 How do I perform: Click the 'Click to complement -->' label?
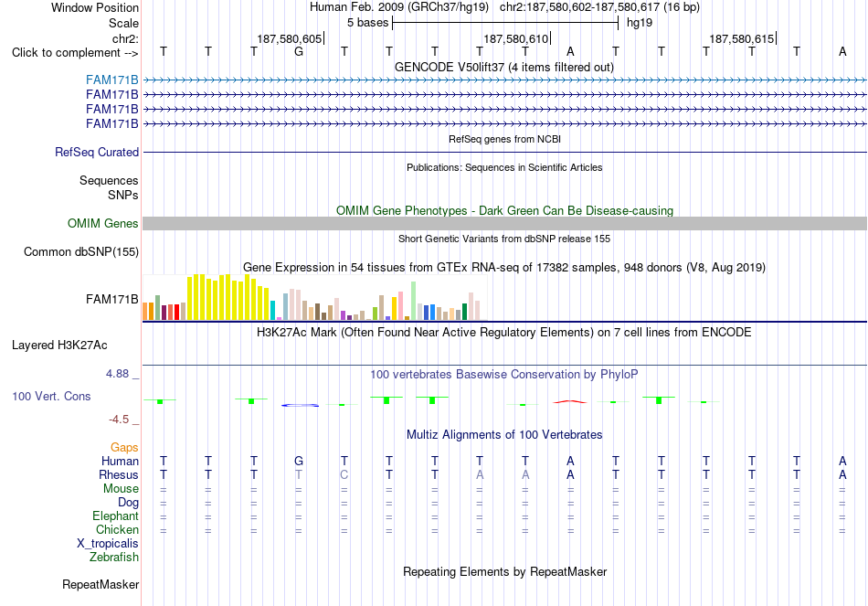[75, 53]
